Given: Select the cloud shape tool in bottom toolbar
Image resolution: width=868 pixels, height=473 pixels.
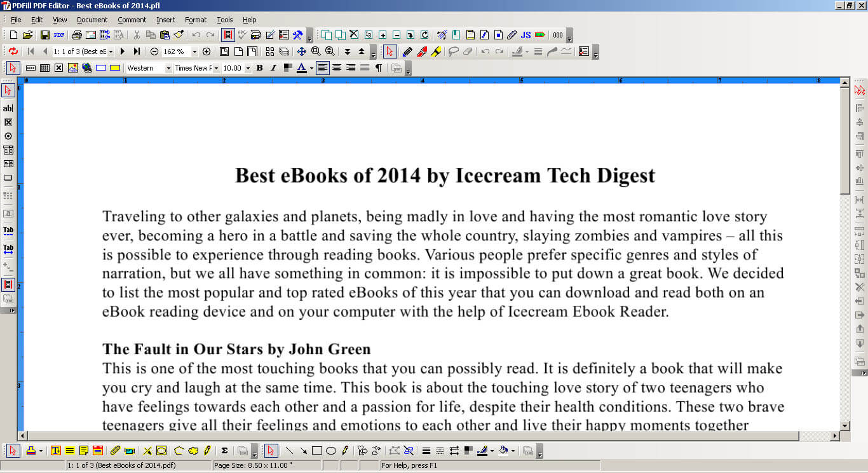Looking at the screenshot, I should 193,451.
